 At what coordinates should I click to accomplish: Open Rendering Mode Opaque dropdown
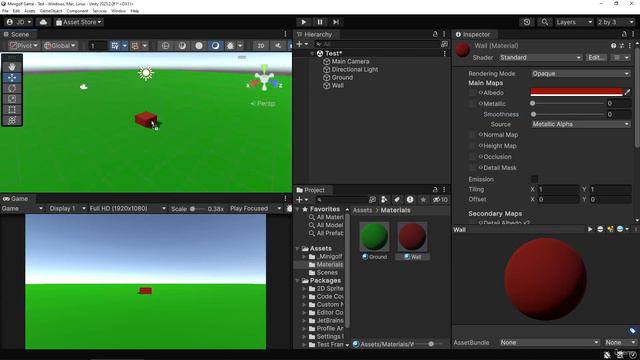click(x=580, y=73)
